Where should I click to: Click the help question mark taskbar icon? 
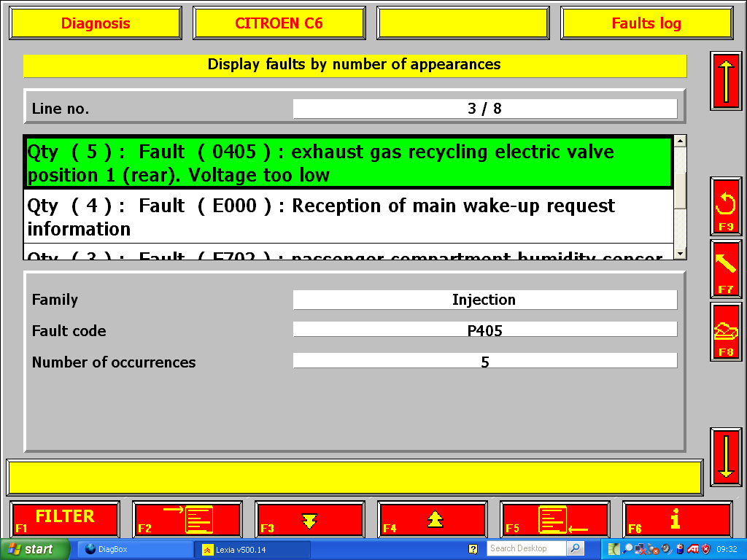click(473, 549)
